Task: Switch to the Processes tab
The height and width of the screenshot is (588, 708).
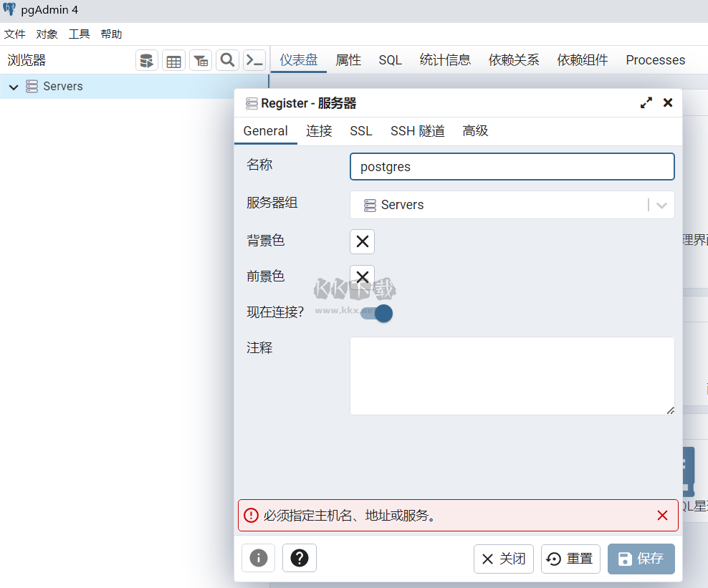Action: pos(655,60)
